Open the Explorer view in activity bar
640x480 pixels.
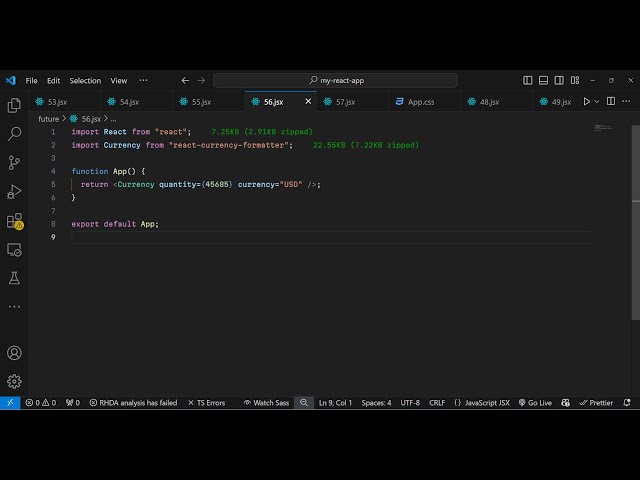[14, 105]
